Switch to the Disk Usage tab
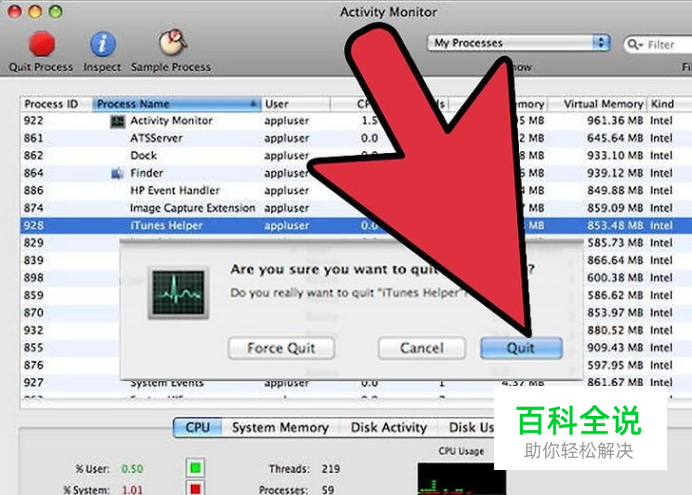This screenshot has width=692, height=495. tap(471, 428)
